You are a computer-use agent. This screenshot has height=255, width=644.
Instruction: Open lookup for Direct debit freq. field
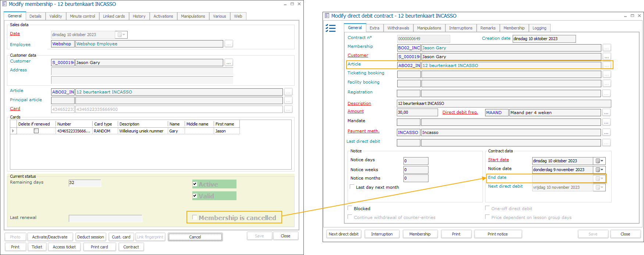click(606, 113)
